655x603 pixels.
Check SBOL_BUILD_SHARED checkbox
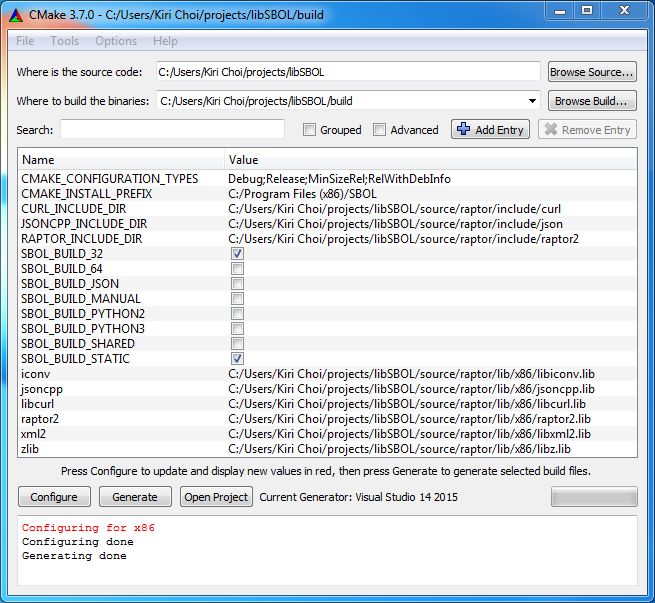pos(237,344)
